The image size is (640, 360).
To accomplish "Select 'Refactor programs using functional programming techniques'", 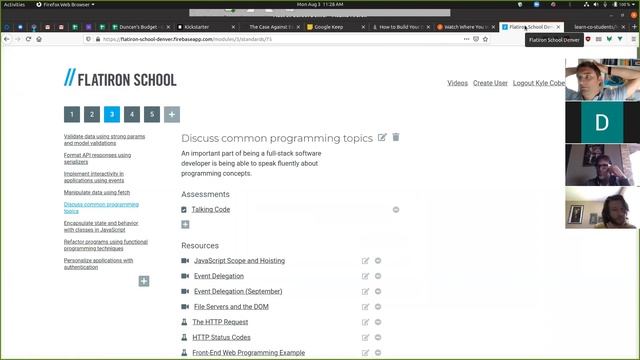I will [106, 245].
